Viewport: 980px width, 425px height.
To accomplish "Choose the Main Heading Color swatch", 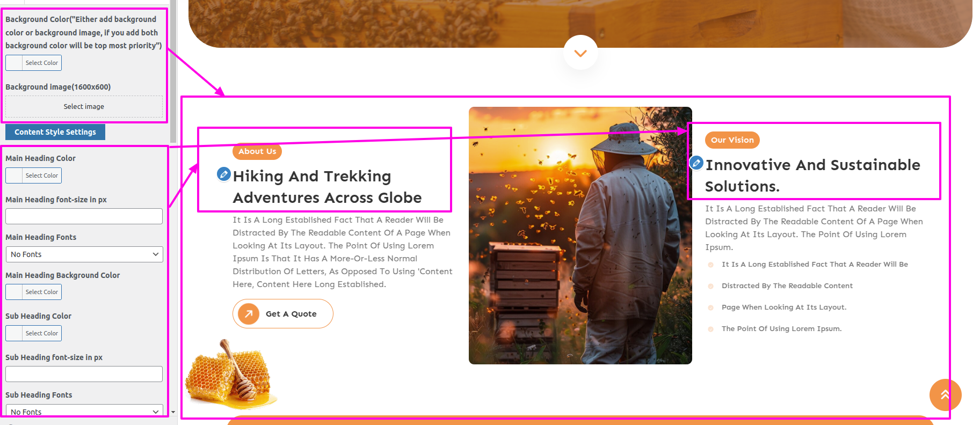I will pyautogui.click(x=14, y=175).
